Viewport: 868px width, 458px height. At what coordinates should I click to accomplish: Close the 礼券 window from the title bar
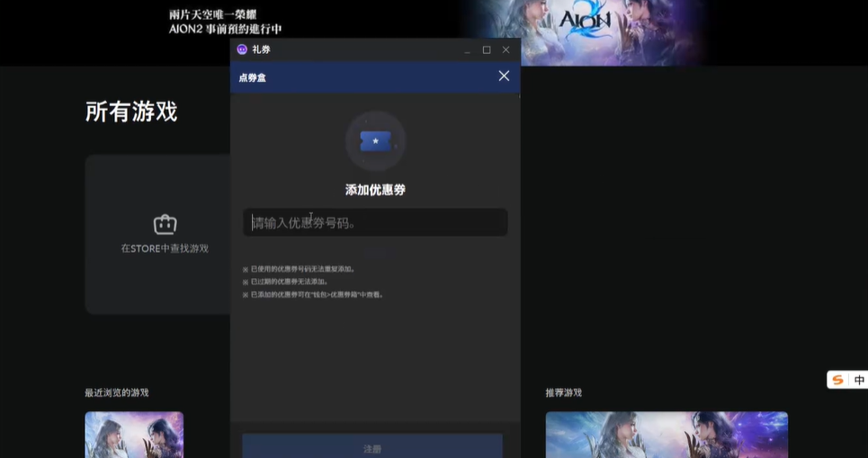506,50
